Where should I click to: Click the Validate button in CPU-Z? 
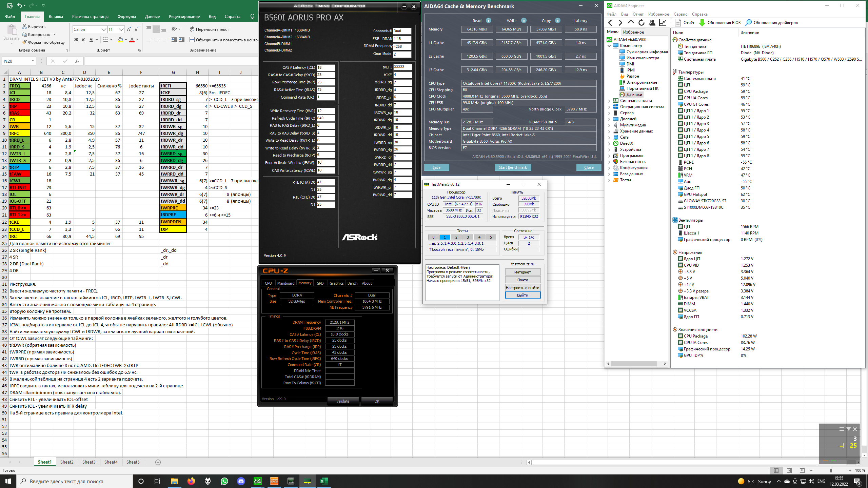click(x=342, y=401)
